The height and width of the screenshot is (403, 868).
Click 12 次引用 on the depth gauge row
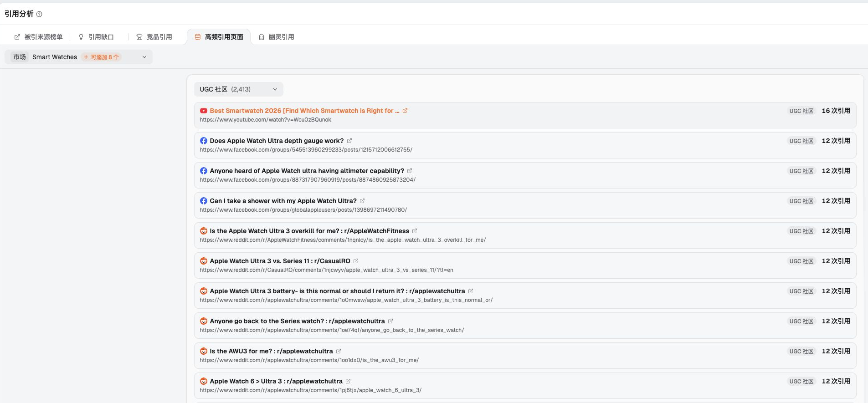click(836, 141)
